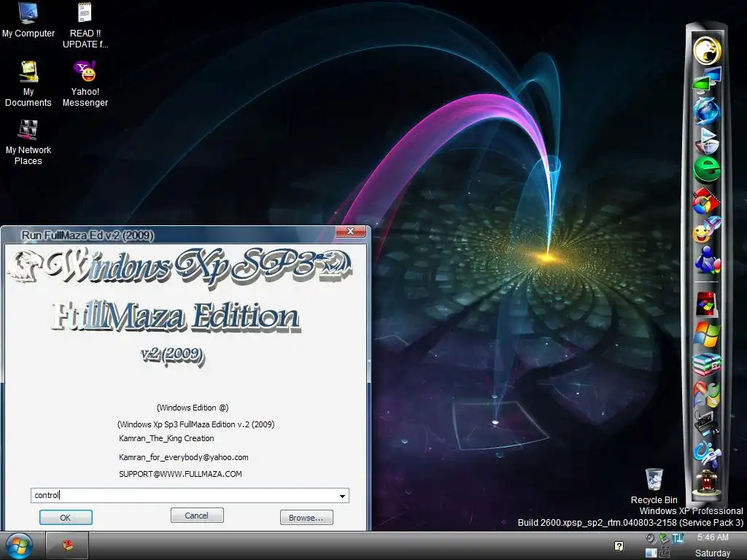Open the media player play-arrow dock icon
Viewport: 747px width, 560px height.
[707, 140]
